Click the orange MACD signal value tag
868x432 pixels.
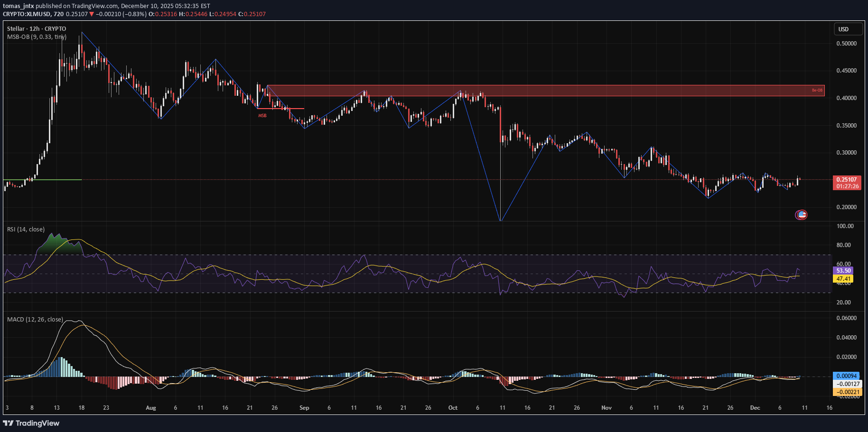[x=848, y=392]
